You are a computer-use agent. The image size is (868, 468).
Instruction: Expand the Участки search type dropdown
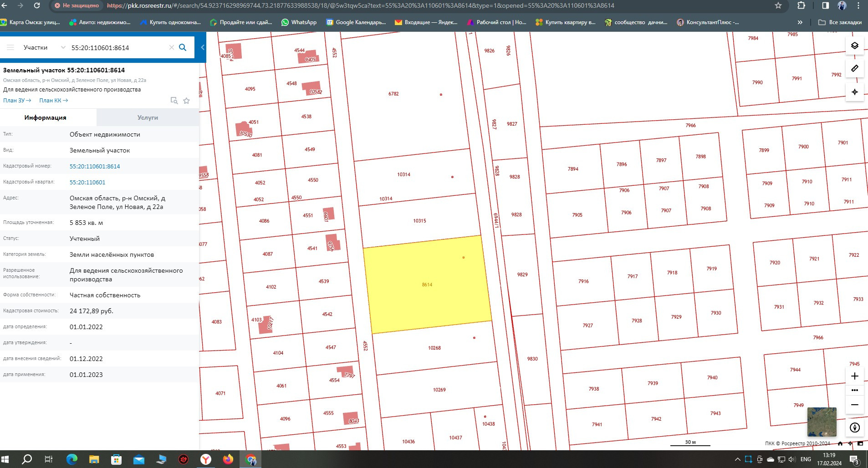pos(63,47)
